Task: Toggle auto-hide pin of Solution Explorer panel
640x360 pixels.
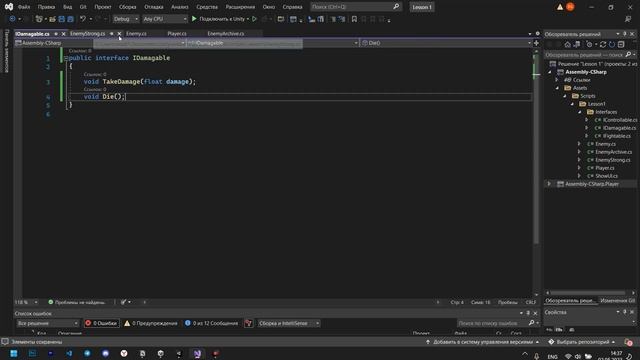Action: pos(624,34)
